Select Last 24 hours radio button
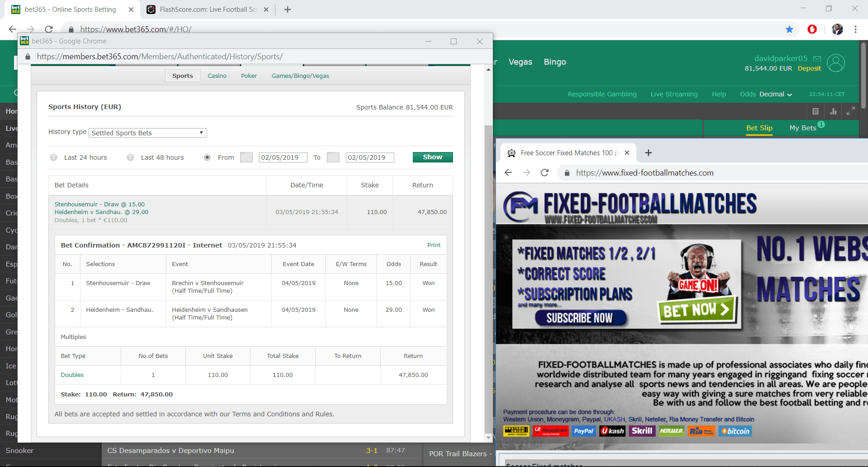868x467 pixels. (x=54, y=157)
